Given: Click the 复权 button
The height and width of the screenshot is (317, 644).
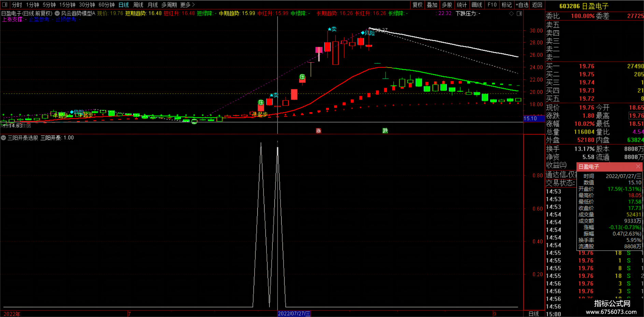Looking at the screenshot, I should (x=417, y=5).
